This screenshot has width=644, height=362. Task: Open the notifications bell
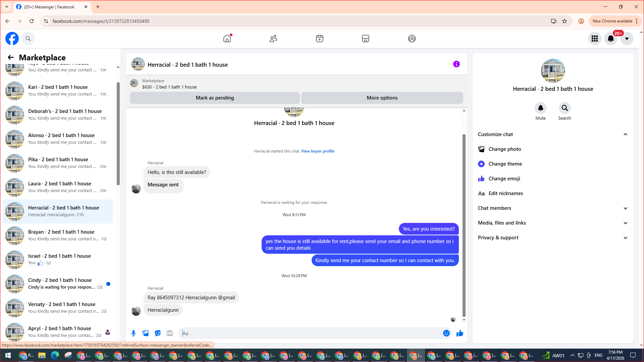(611, 39)
